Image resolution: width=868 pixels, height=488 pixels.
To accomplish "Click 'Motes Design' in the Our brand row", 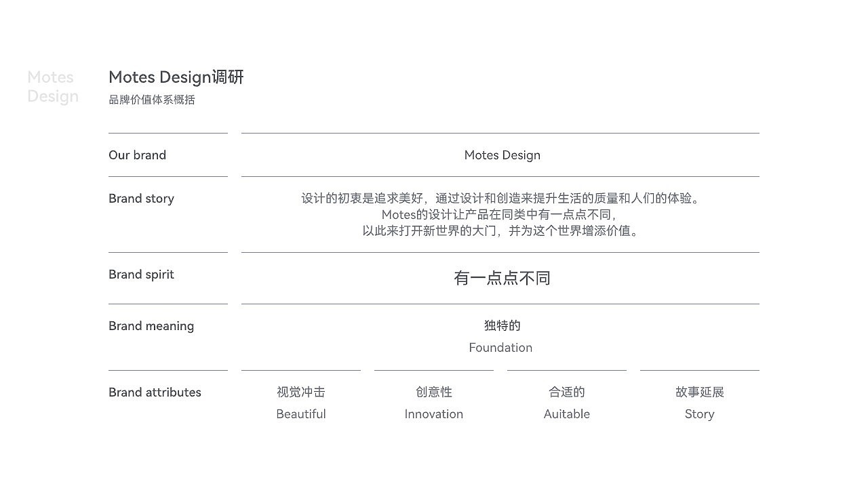I will pos(502,155).
